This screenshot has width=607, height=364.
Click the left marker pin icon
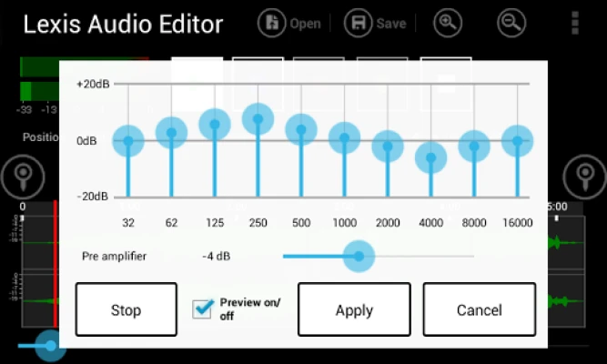click(20, 176)
